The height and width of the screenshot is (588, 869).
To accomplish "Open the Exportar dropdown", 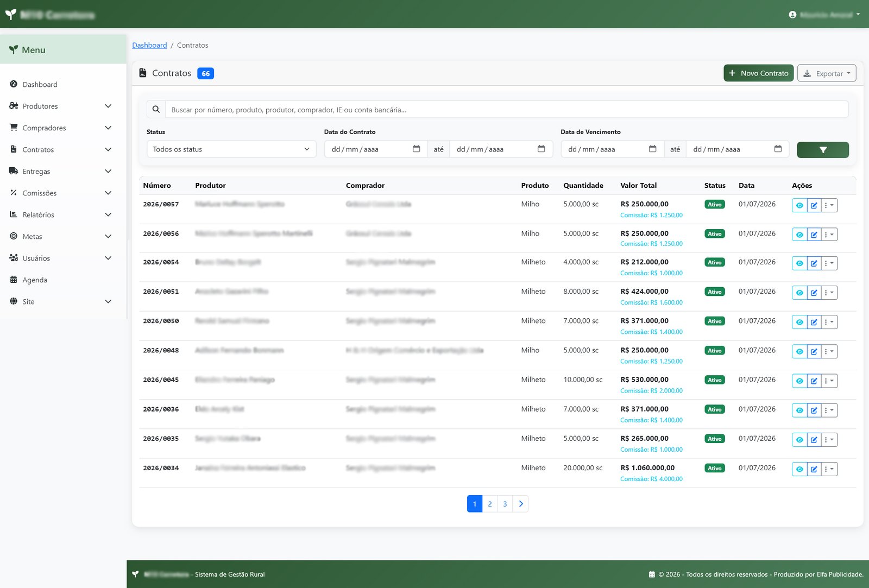I will (827, 73).
